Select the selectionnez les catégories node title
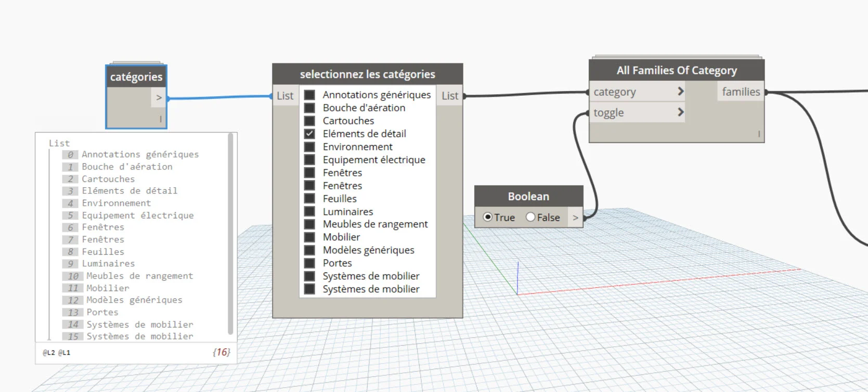868x392 pixels. (368, 74)
